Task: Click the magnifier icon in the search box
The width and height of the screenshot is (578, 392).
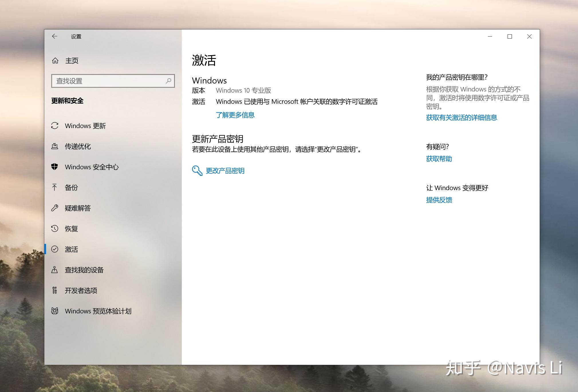Action: point(168,81)
